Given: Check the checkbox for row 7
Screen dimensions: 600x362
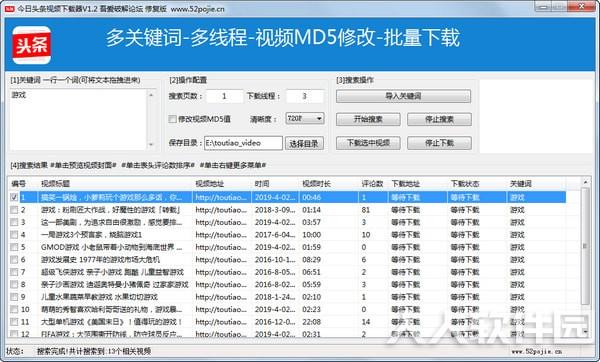Looking at the screenshot, I should (x=14, y=272).
